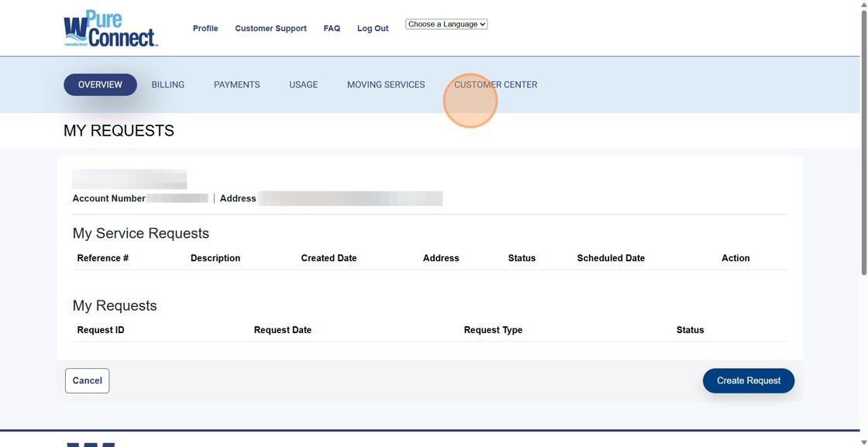
Task: Click the Address value field
Action: 349,198
